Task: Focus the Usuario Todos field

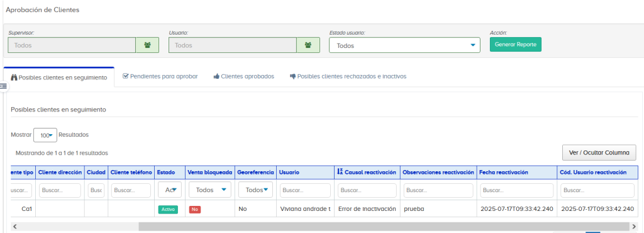Action: (x=233, y=45)
